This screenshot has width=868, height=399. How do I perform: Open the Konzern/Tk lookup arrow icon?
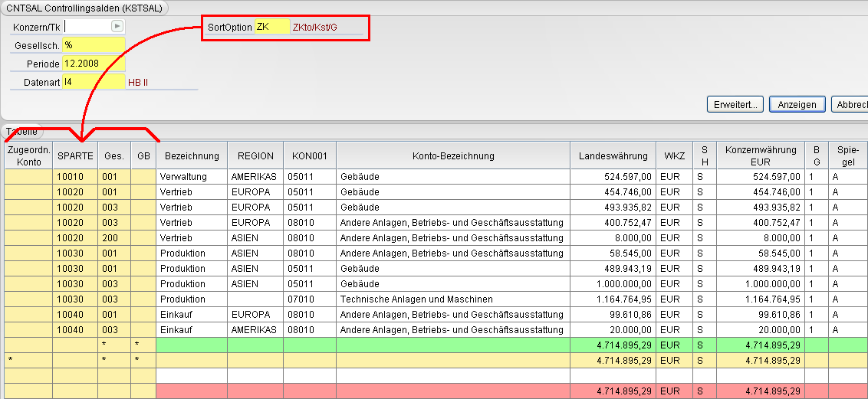coord(117,26)
